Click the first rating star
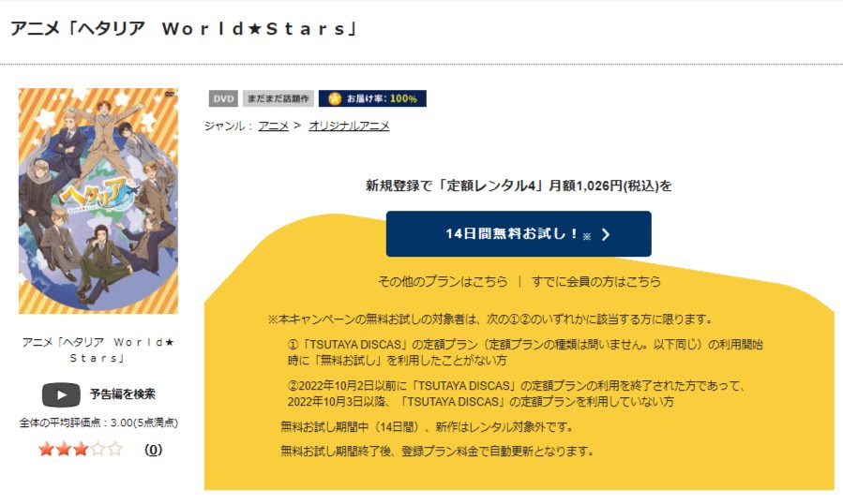The image size is (843, 504). [46, 449]
